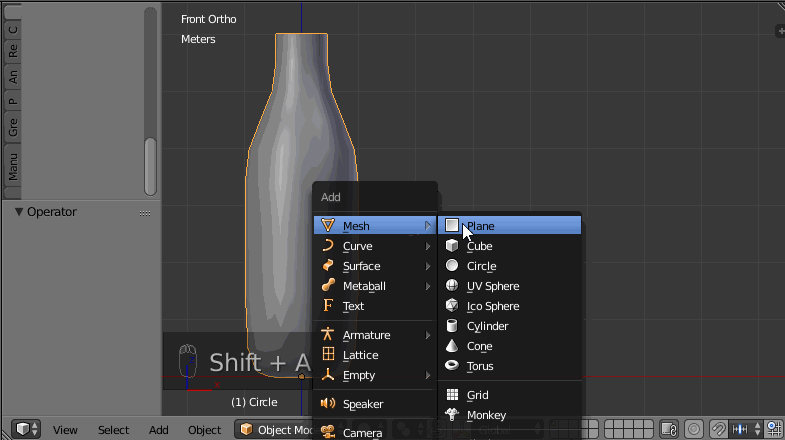Image resolution: width=785 pixels, height=440 pixels.
Task: Open the Select menu
Action: (113, 430)
